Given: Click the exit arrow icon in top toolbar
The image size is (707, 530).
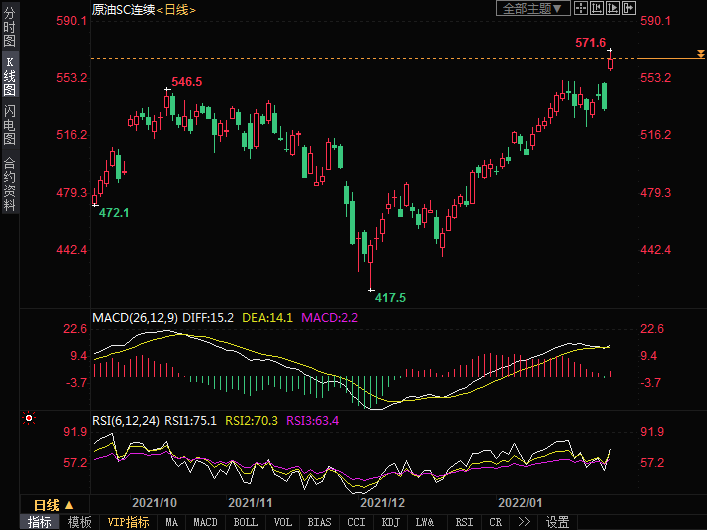Looking at the screenshot, I should coord(629,9).
